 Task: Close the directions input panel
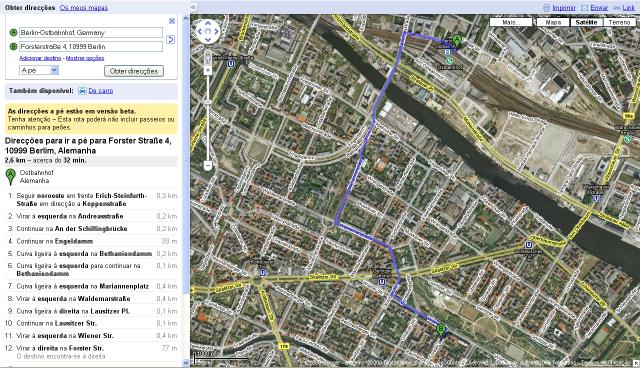click(x=172, y=21)
